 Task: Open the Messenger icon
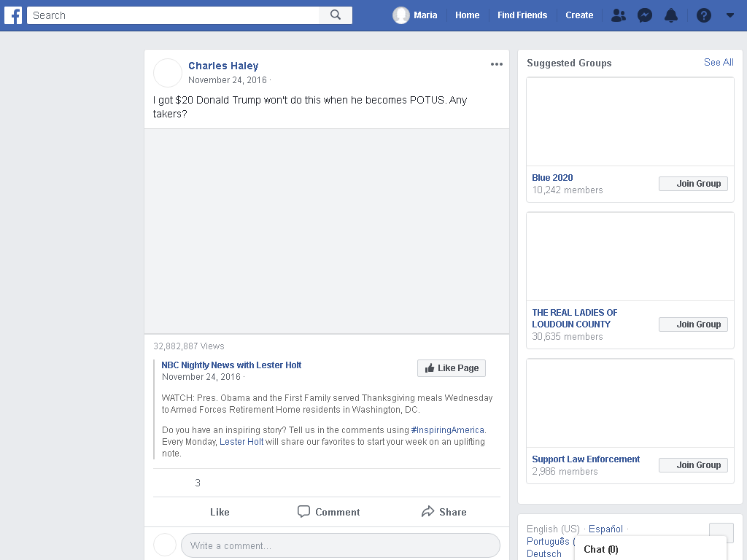click(645, 15)
